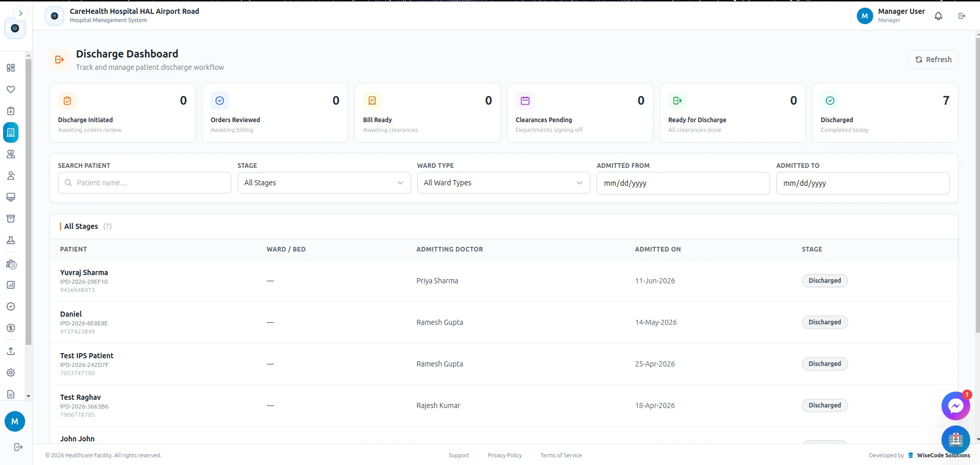
Task: Open the notifications bell icon
Action: point(938,16)
